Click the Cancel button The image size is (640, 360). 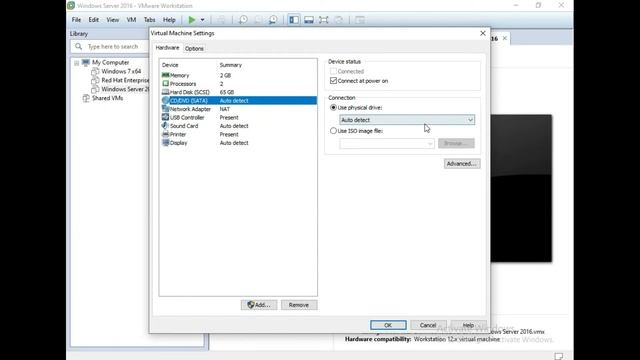[428, 325]
